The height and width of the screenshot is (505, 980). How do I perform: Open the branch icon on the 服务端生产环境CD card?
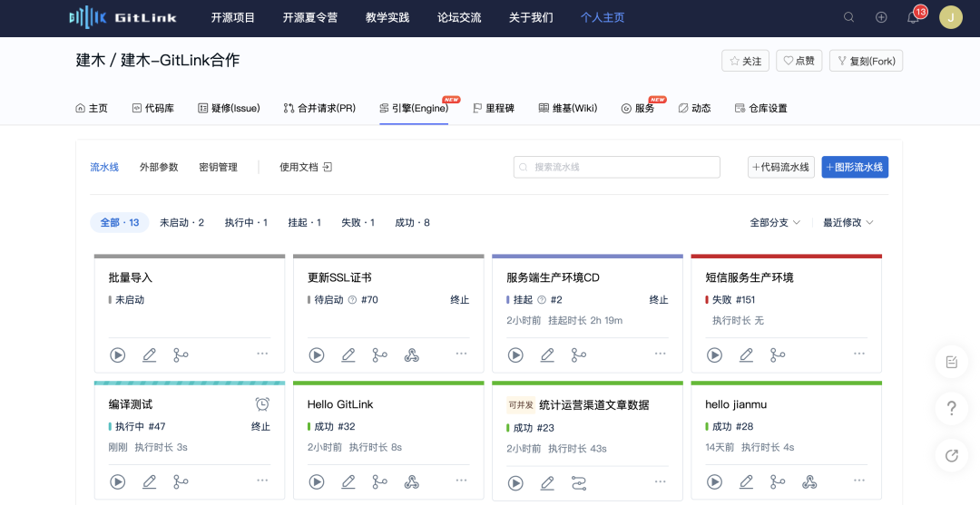tap(579, 355)
